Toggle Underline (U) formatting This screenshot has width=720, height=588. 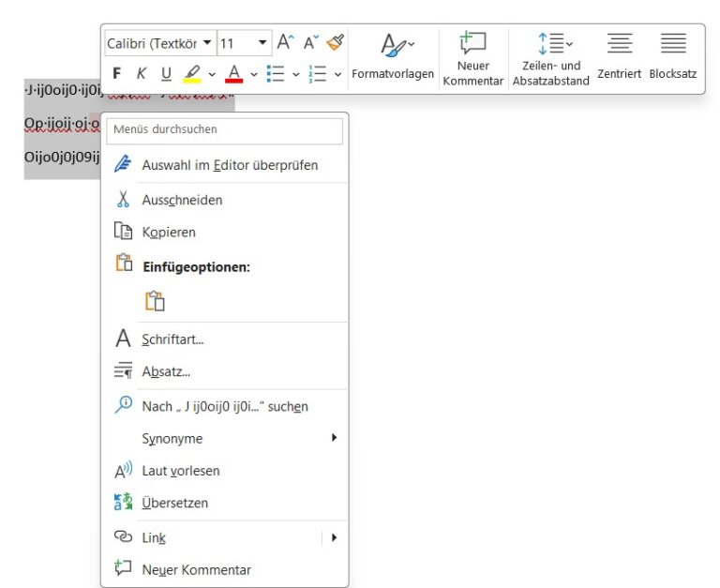[166, 73]
